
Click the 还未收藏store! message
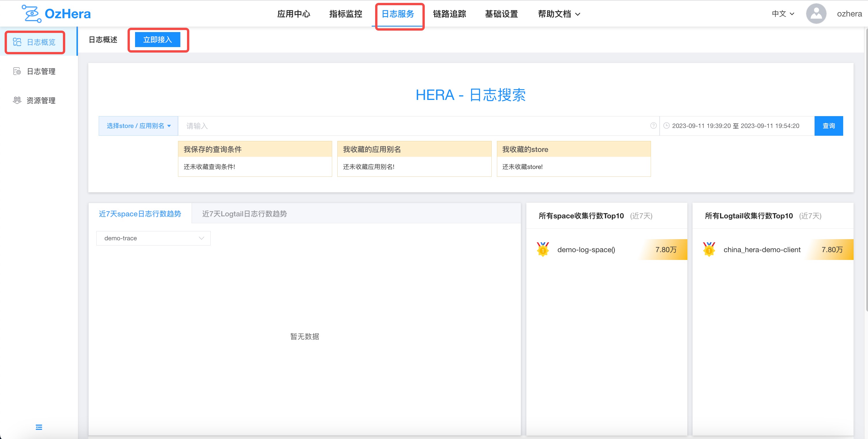522,167
